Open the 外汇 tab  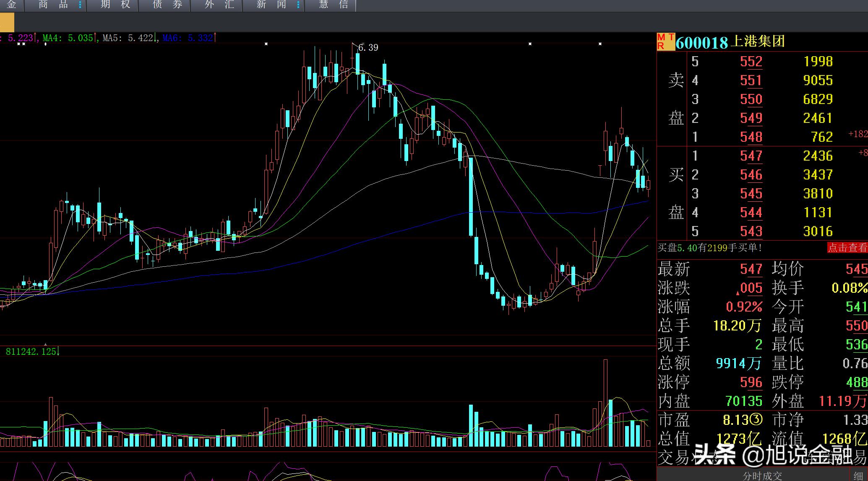[x=219, y=5]
